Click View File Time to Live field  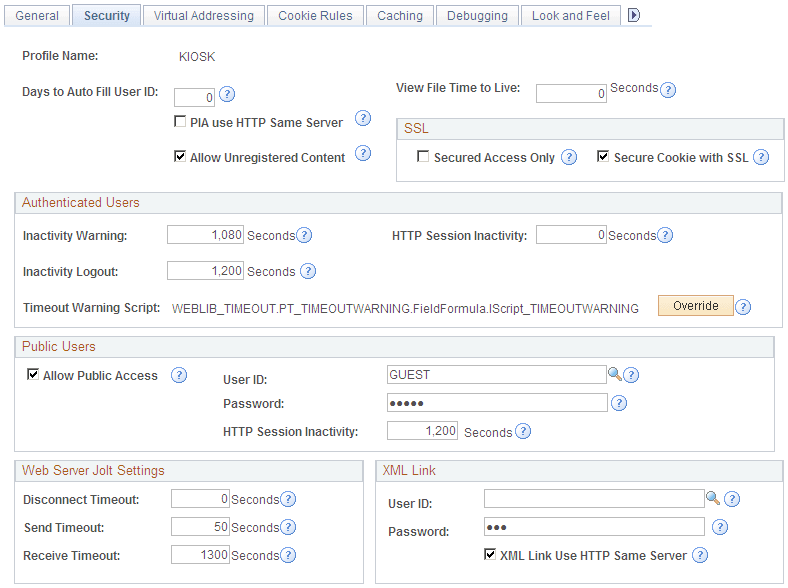click(571, 93)
